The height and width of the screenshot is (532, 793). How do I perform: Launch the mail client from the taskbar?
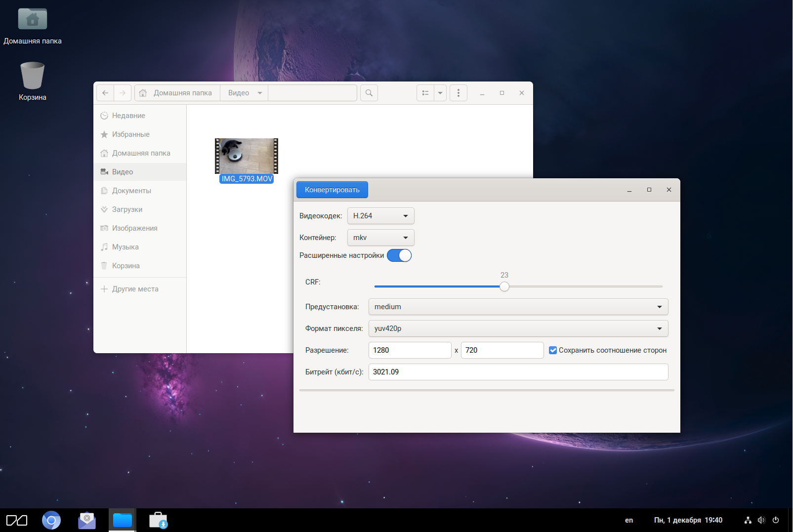(x=87, y=520)
